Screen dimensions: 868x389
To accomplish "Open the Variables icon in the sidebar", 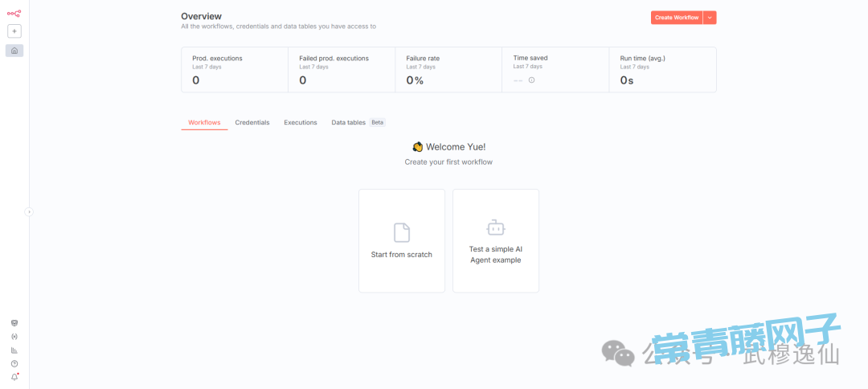I will click(x=14, y=337).
